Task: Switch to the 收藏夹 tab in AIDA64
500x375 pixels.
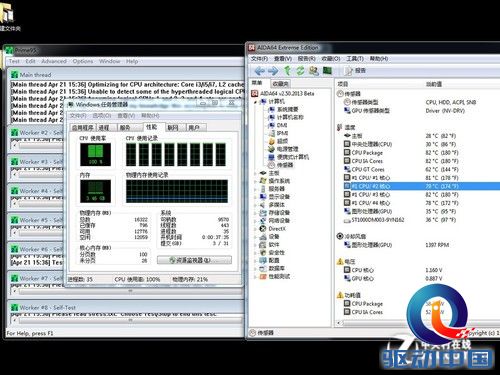Action: (x=280, y=84)
